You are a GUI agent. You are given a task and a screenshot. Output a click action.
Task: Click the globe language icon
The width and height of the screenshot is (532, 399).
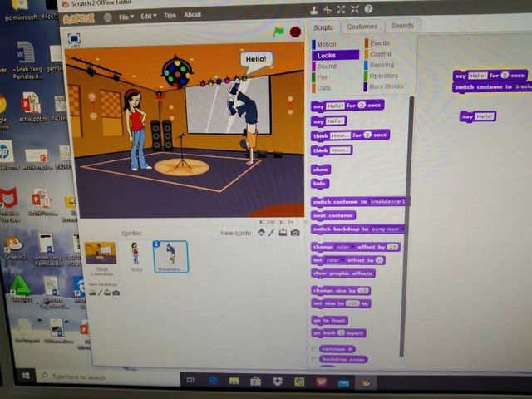[x=107, y=17]
